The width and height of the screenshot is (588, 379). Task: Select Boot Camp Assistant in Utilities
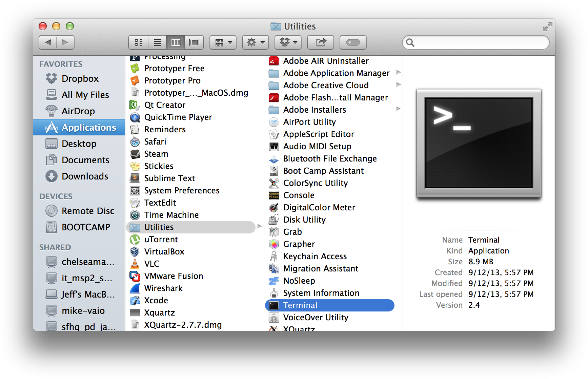(x=330, y=171)
